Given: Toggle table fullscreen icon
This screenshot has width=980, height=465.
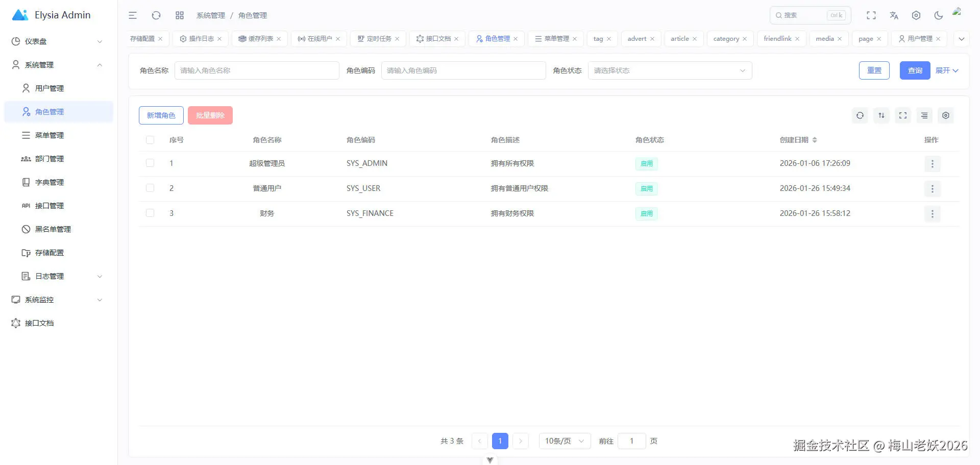Looking at the screenshot, I should (903, 115).
